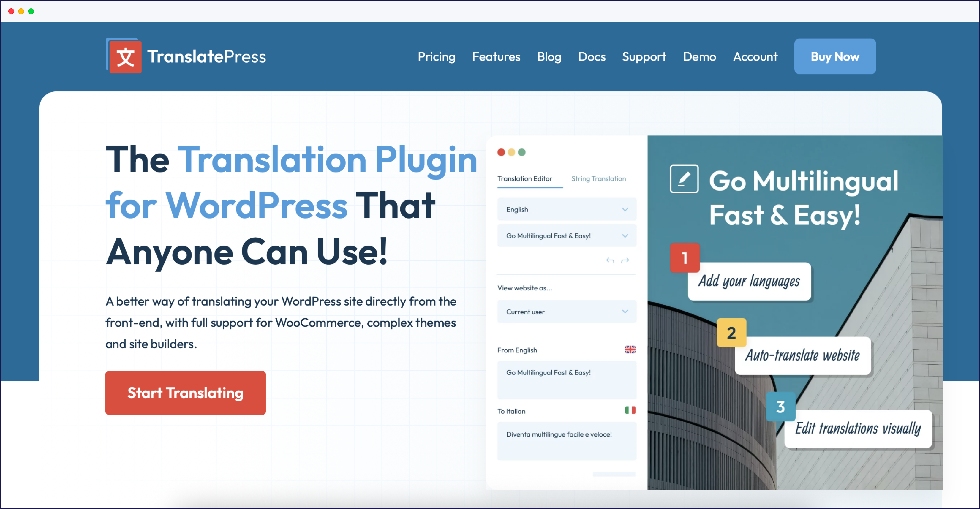Expand the Current user dropdown
This screenshot has height=509, width=980.
(x=566, y=312)
